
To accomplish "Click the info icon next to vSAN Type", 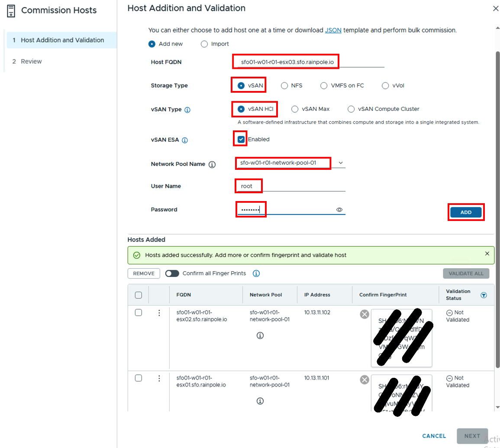I will tap(187, 110).
